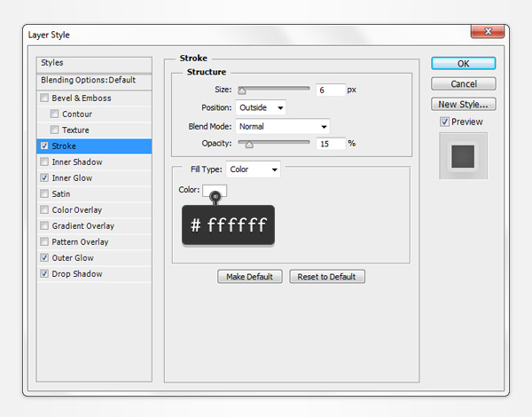Select the Bevel & Emboss label
Screen dimensions: 532x417
point(82,98)
